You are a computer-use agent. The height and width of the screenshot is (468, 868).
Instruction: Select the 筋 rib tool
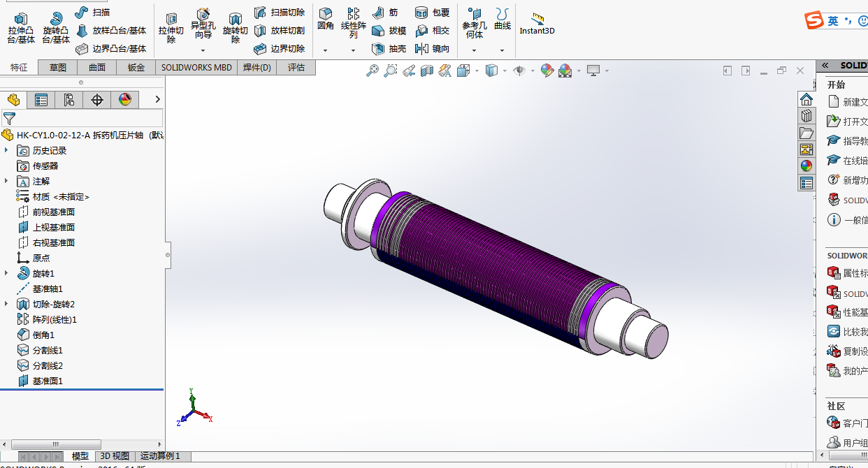[385, 12]
